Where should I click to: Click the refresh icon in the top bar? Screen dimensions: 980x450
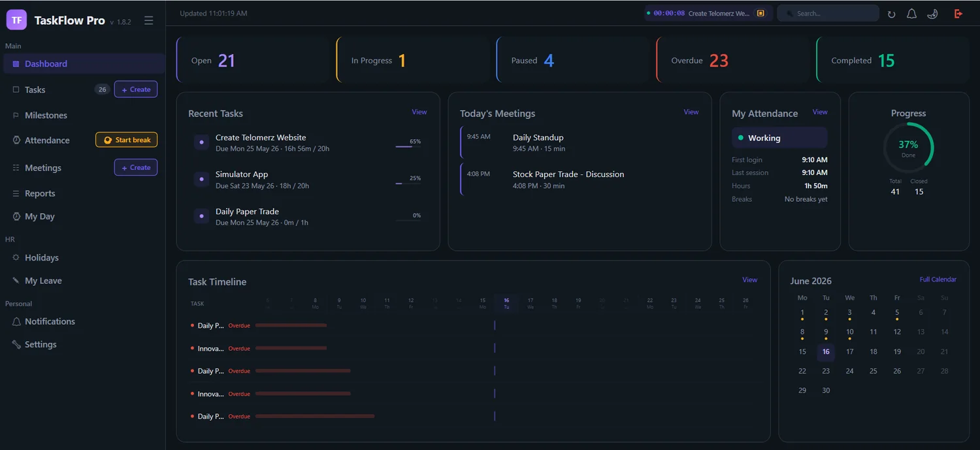[891, 14]
